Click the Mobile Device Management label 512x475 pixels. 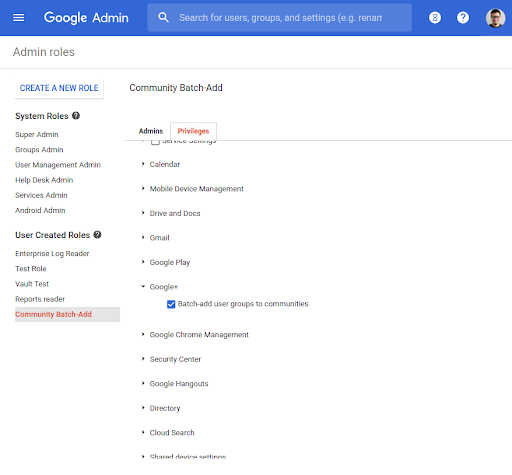[197, 189]
